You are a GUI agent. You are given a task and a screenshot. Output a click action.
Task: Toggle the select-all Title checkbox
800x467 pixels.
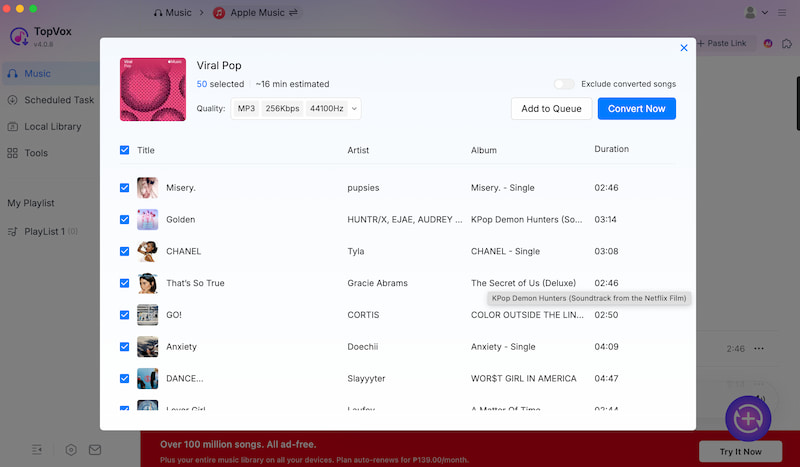point(124,150)
